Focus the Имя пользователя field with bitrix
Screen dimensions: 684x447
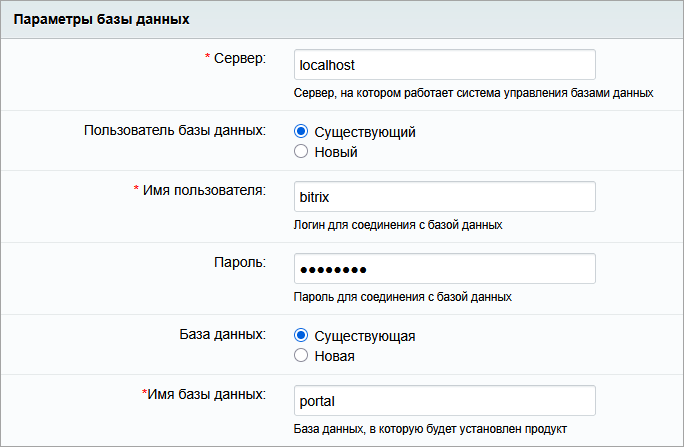pyautogui.click(x=445, y=197)
